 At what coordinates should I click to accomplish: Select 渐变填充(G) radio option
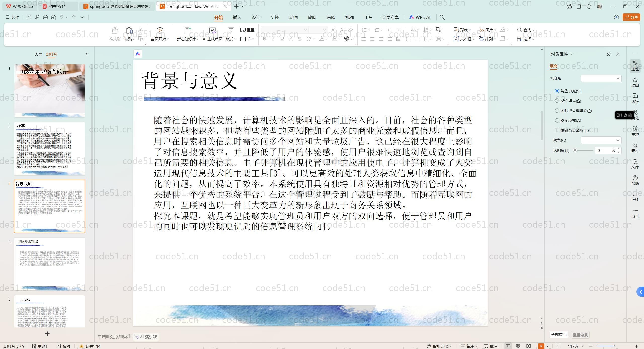tap(557, 101)
